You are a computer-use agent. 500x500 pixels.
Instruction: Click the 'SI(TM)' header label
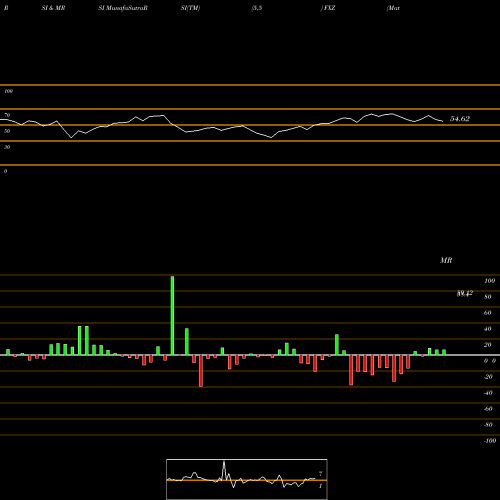pos(190,8)
